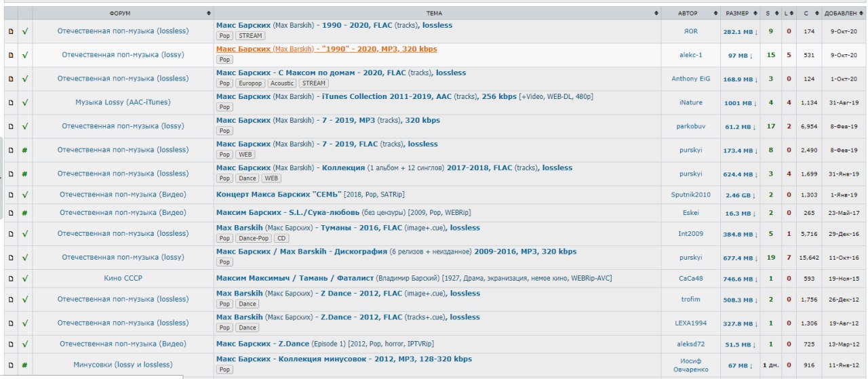Click the checkmark status icon in the Дискография row
Viewport: 868px width, 379px height.
[x=24, y=257]
